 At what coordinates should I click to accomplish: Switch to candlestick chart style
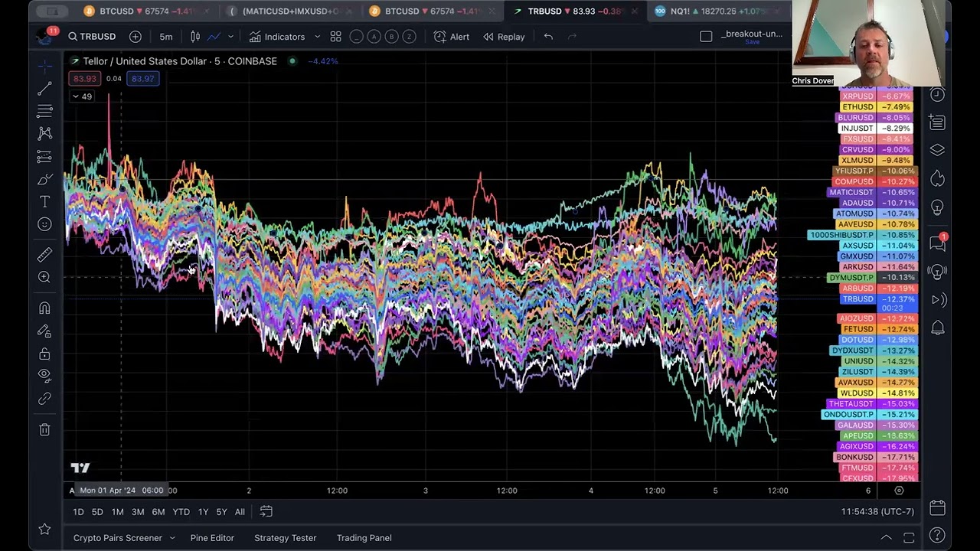click(x=195, y=37)
